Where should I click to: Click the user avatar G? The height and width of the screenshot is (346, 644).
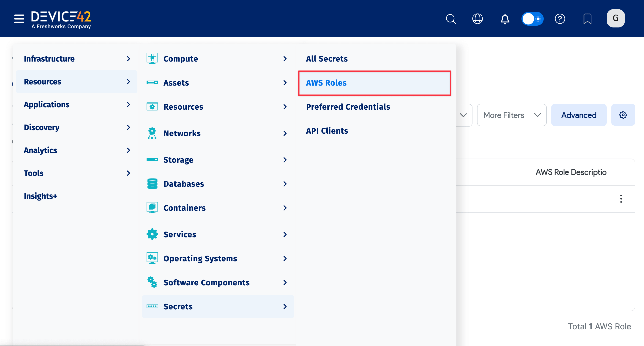(x=616, y=18)
